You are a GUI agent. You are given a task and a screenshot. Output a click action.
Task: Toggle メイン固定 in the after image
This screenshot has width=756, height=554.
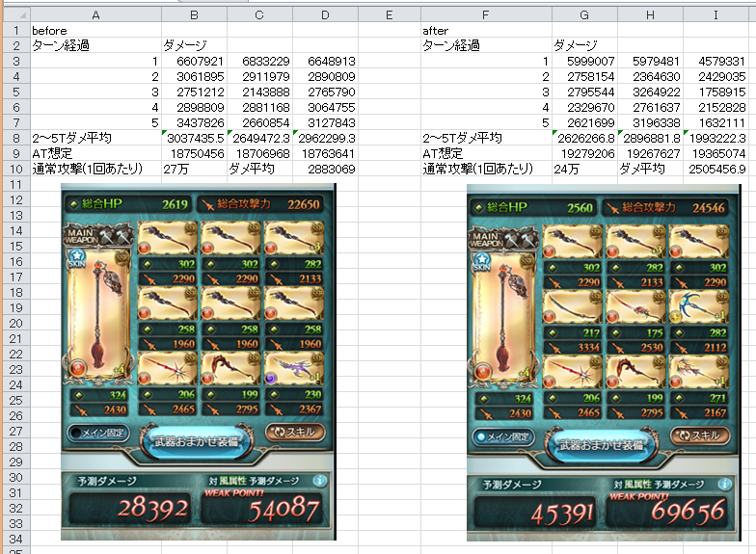pyautogui.click(x=503, y=436)
